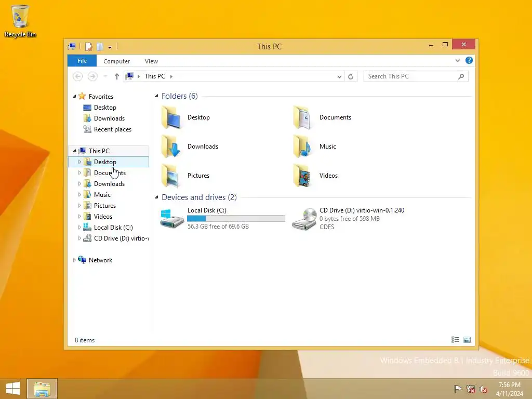
Task: Open the File tab
Action: coord(82,61)
